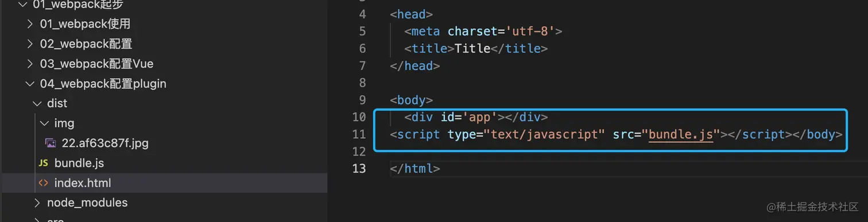Select the 01_webpack使用 folder name
This screenshot has width=868, height=222.
[86, 24]
